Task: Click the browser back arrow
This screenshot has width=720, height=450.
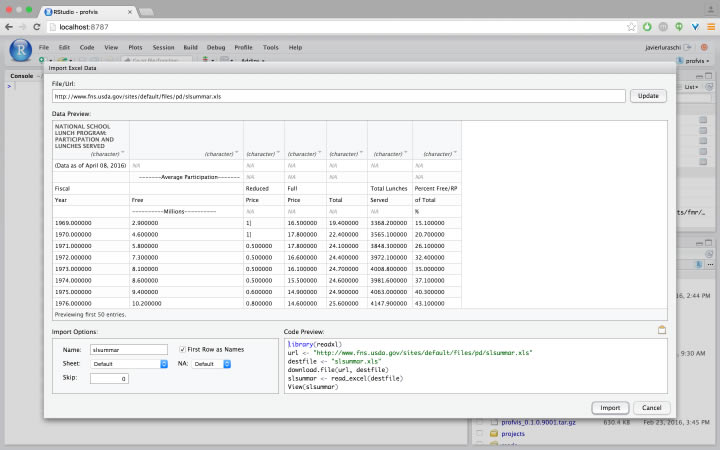Action: click(x=10, y=27)
